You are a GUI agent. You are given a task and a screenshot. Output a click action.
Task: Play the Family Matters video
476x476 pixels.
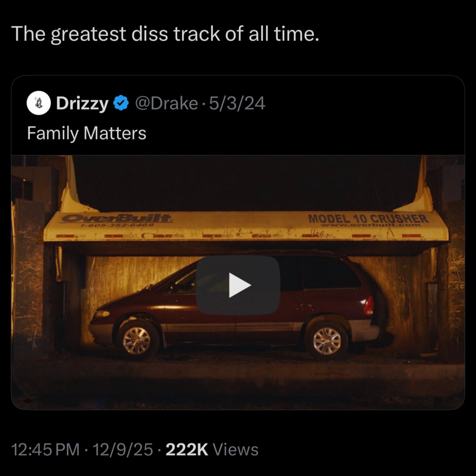tap(238, 285)
